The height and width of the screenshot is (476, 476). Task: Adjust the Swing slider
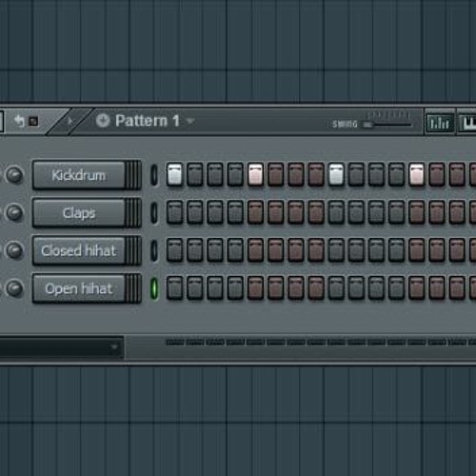(388, 125)
